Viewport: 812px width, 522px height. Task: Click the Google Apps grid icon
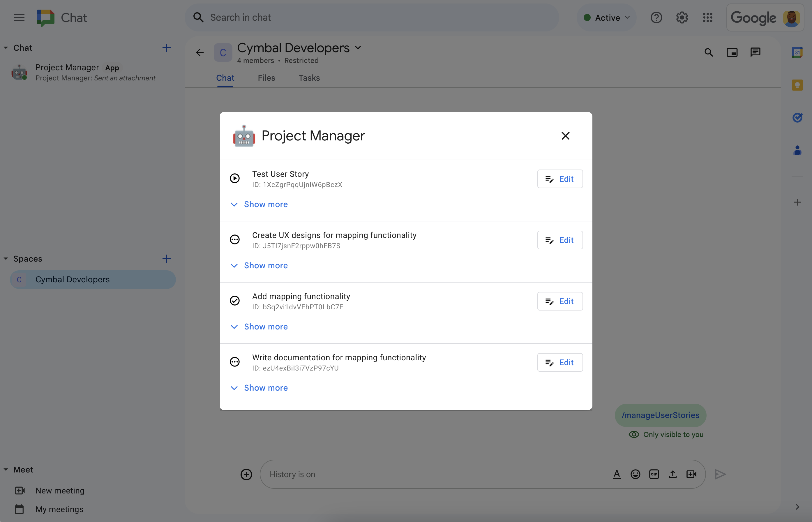point(708,18)
